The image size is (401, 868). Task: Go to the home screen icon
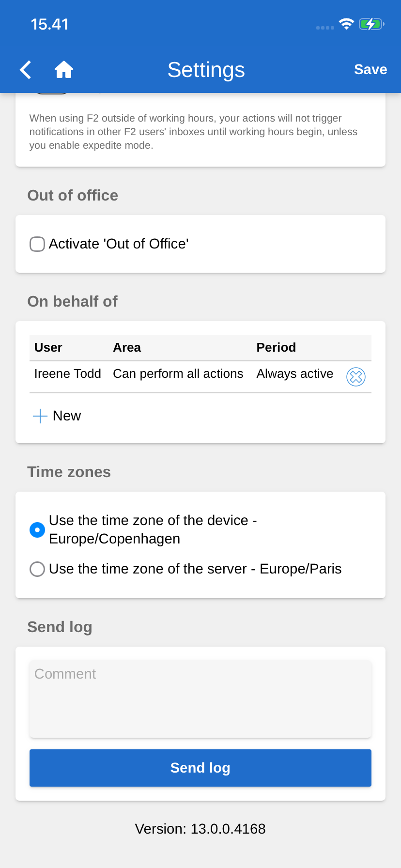[x=63, y=70]
